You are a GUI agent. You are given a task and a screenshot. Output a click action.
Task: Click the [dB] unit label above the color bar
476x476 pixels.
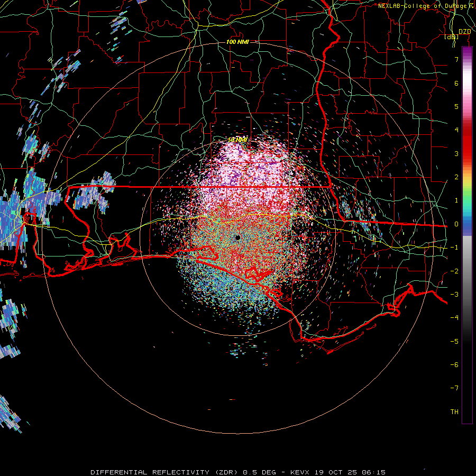(452, 36)
